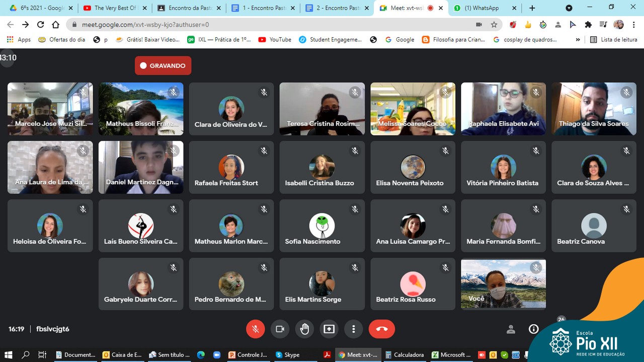This screenshot has width=644, height=362.
Task: Reload the Google Meet page
Action: [41, 25]
